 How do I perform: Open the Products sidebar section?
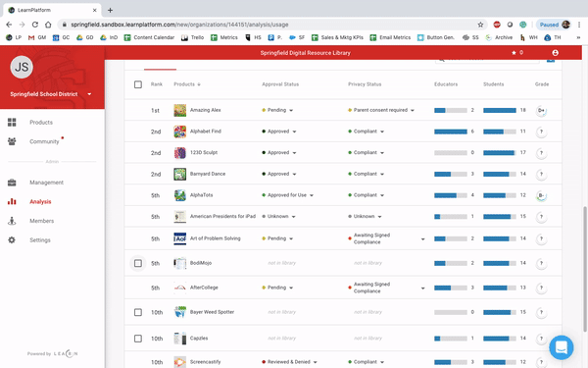click(x=41, y=123)
